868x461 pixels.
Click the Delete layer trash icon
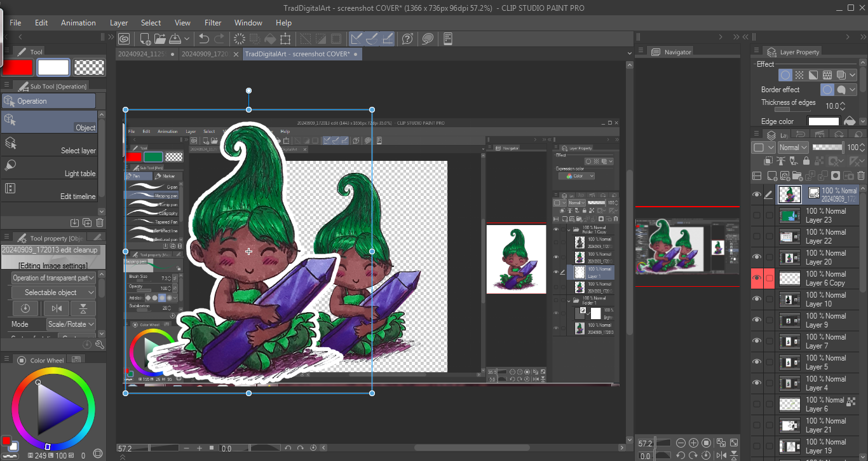(861, 176)
